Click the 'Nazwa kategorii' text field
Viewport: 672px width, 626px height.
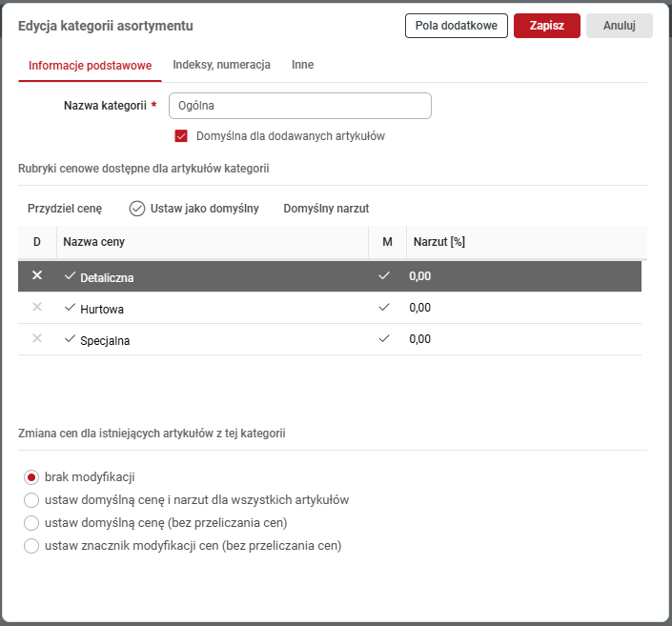[299, 106]
